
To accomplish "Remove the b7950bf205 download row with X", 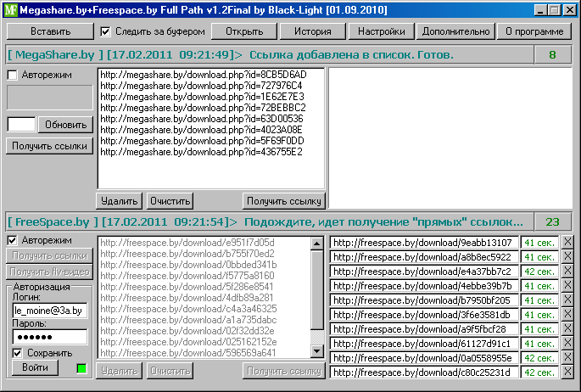I will coord(567,300).
